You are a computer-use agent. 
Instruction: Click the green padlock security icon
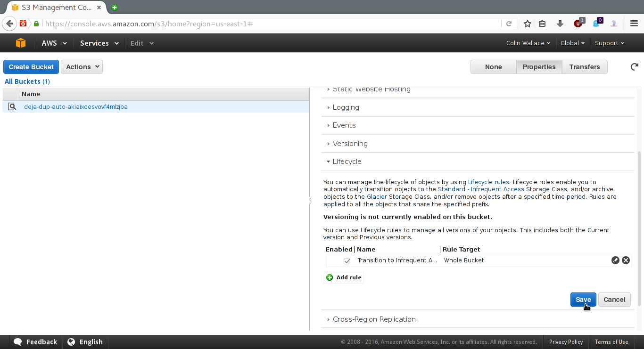tap(36, 24)
